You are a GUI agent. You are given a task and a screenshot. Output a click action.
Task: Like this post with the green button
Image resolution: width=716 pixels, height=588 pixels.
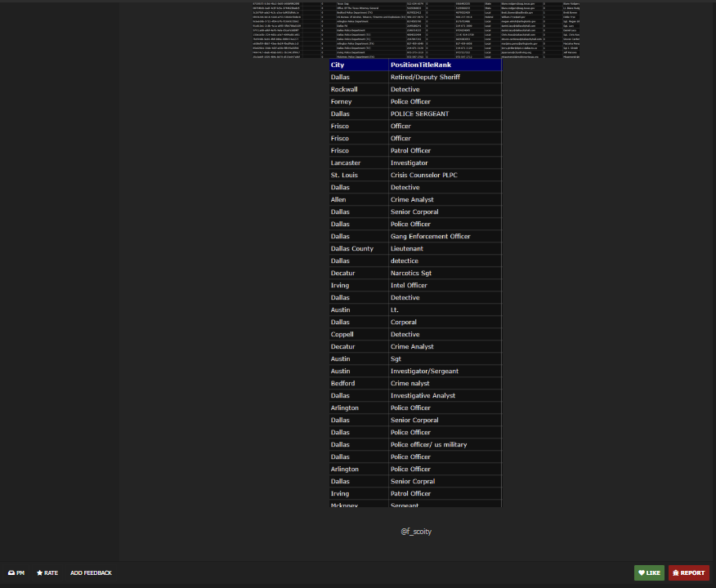click(x=649, y=573)
